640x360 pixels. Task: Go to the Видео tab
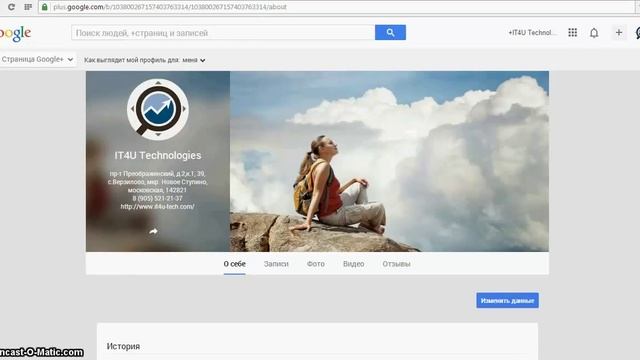click(x=353, y=264)
